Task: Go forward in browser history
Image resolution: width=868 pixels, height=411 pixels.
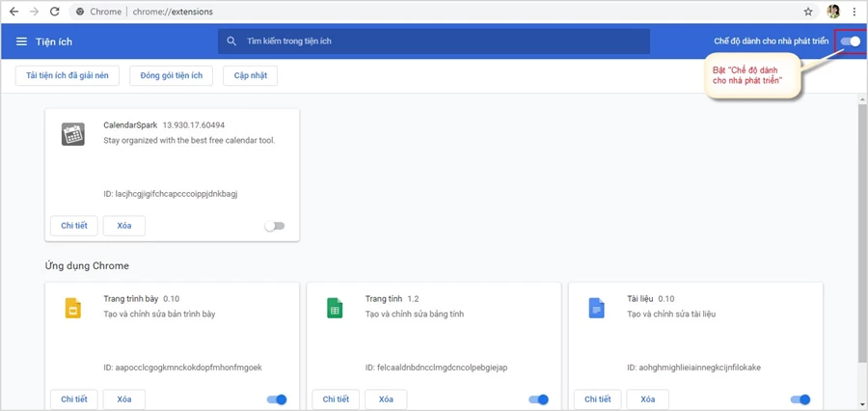Action: (x=35, y=12)
